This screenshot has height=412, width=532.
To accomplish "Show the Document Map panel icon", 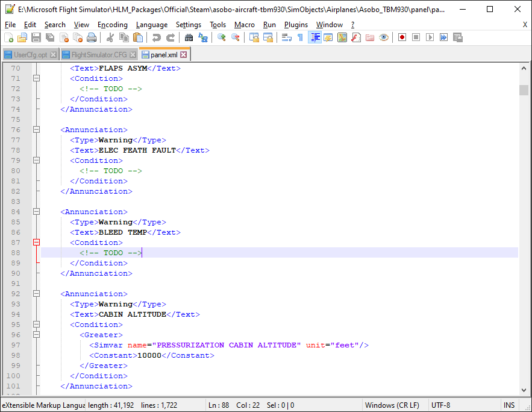I will pyautogui.click(x=342, y=37).
